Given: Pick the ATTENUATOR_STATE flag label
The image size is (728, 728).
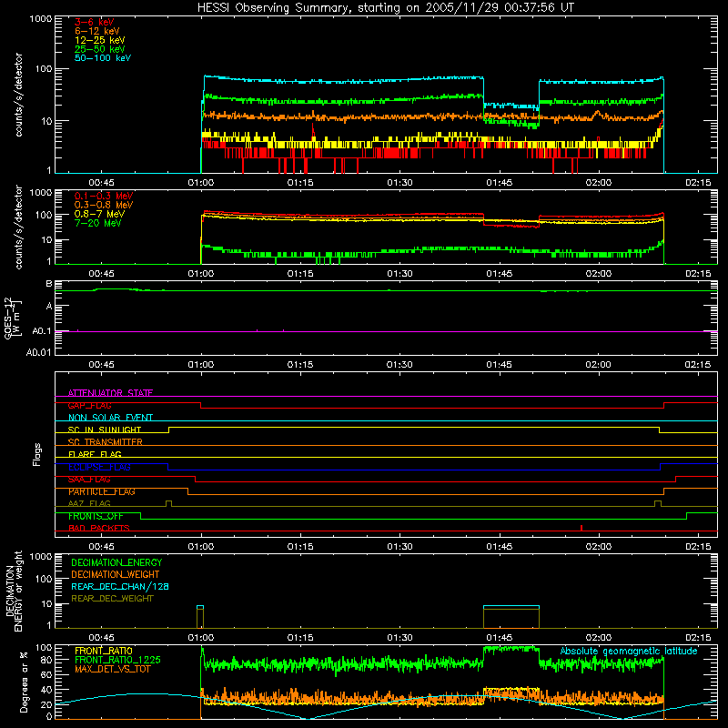Looking at the screenshot, I should [x=110, y=393].
